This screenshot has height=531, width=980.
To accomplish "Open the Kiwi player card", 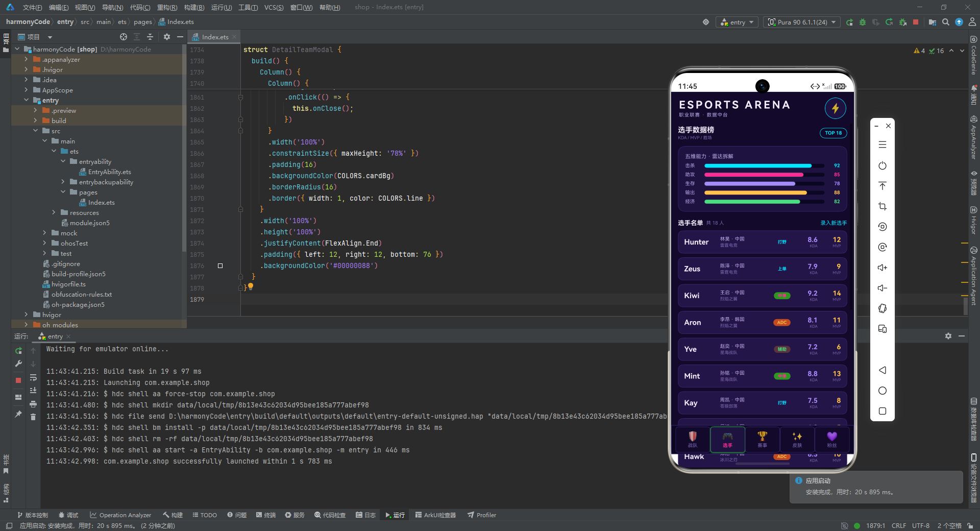I will [763, 296].
